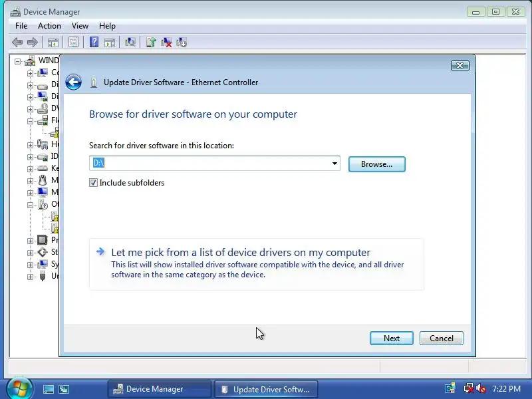Switch to Device Manager taskbar button

pos(160,389)
